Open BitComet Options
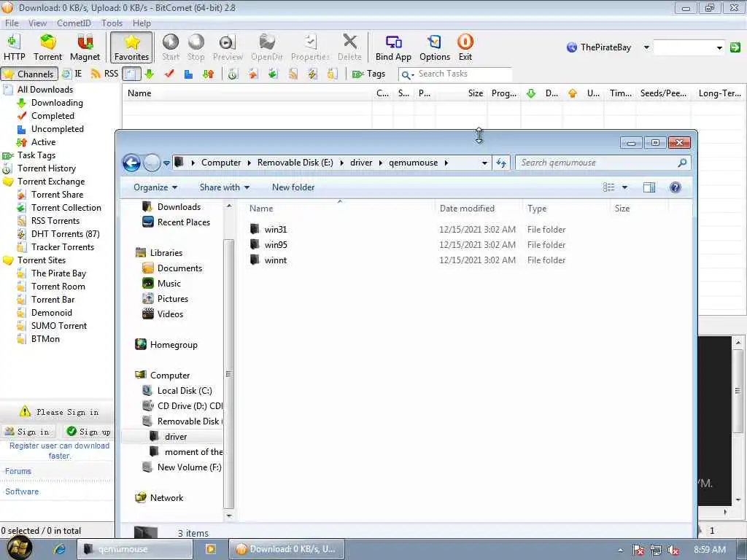 coord(435,47)
